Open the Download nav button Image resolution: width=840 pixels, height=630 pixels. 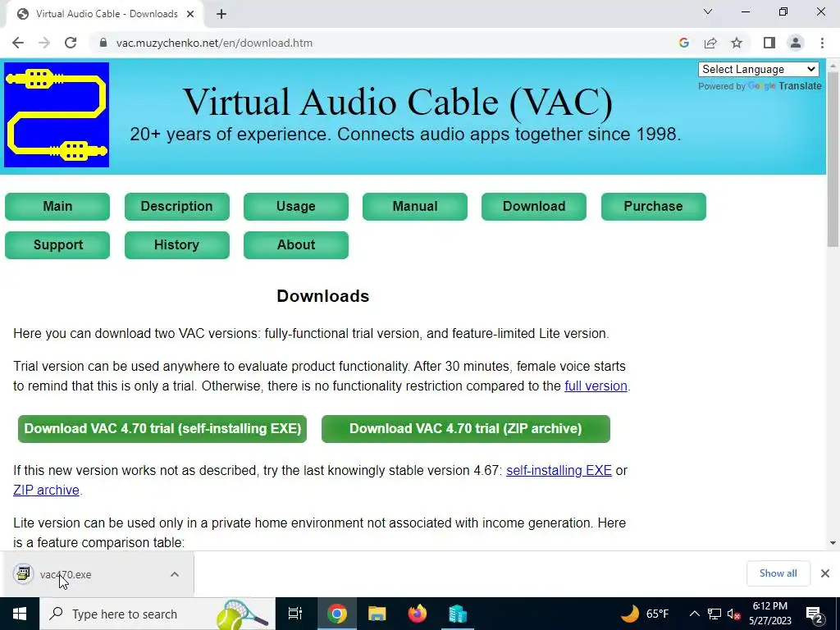coord(533,206)
